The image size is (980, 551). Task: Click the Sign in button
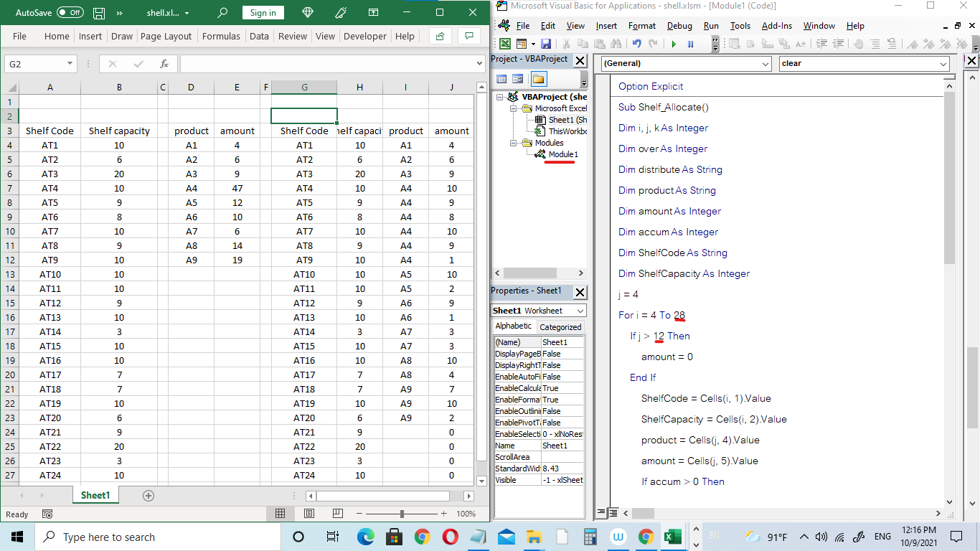[263, 13]
